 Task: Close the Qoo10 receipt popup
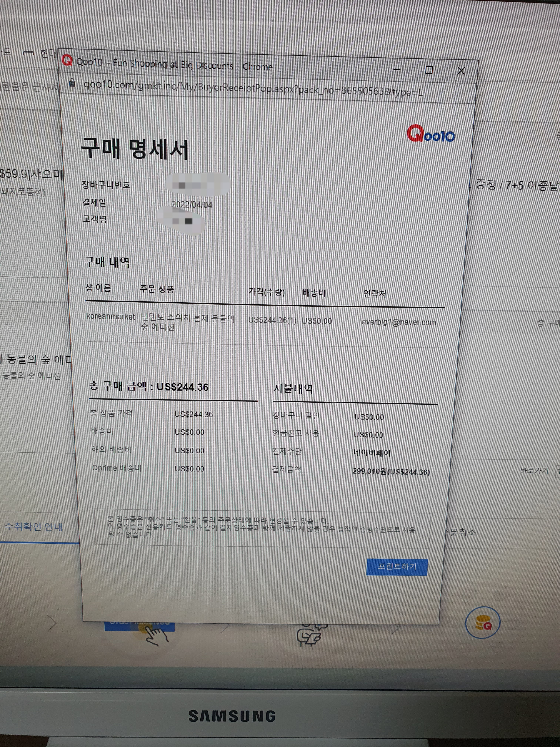[461, 71]
